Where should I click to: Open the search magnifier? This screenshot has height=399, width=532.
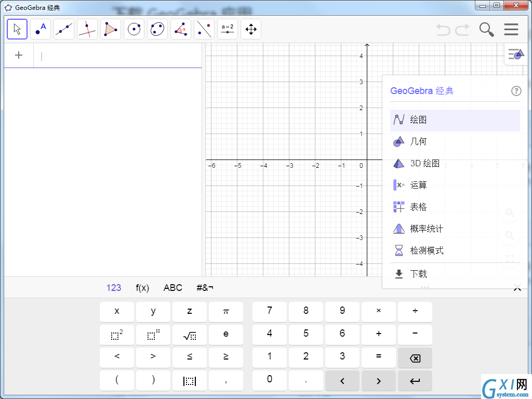486,30
